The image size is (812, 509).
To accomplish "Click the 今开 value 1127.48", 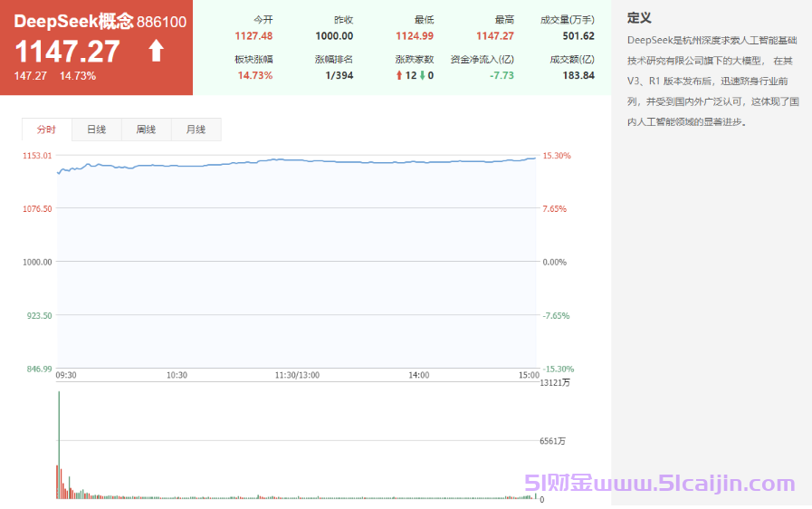I will (253, 36).
